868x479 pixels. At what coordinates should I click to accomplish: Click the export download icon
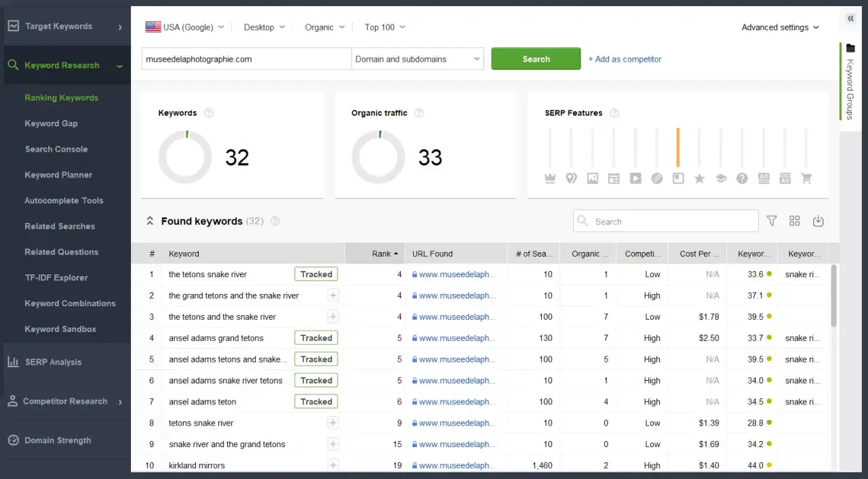point(818,221)
